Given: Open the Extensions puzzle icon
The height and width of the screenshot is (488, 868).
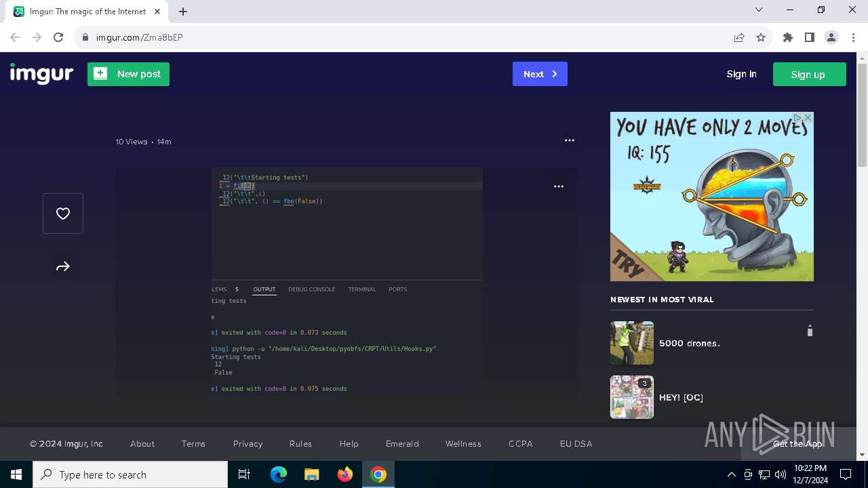Looking at the screenshot, I should point(788,37).
